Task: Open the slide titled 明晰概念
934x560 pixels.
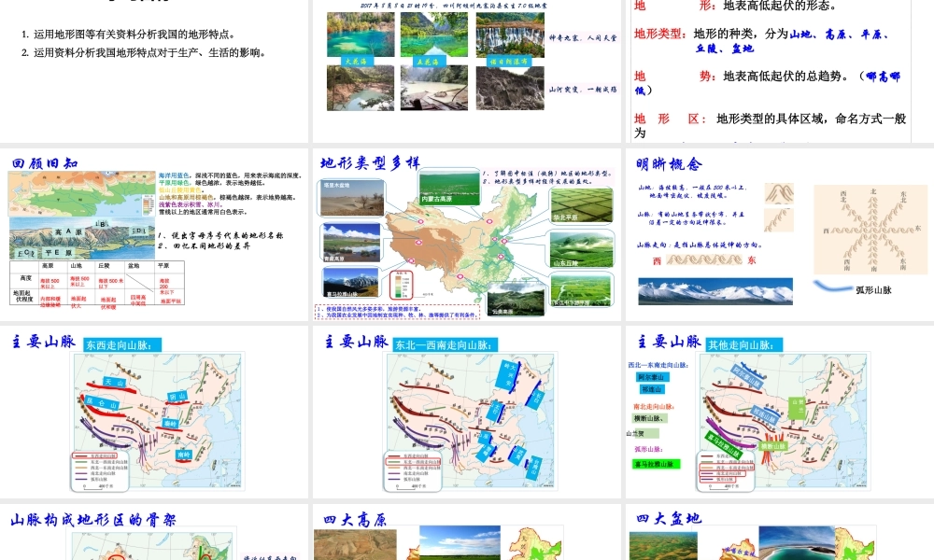Action: pos(780,233)
